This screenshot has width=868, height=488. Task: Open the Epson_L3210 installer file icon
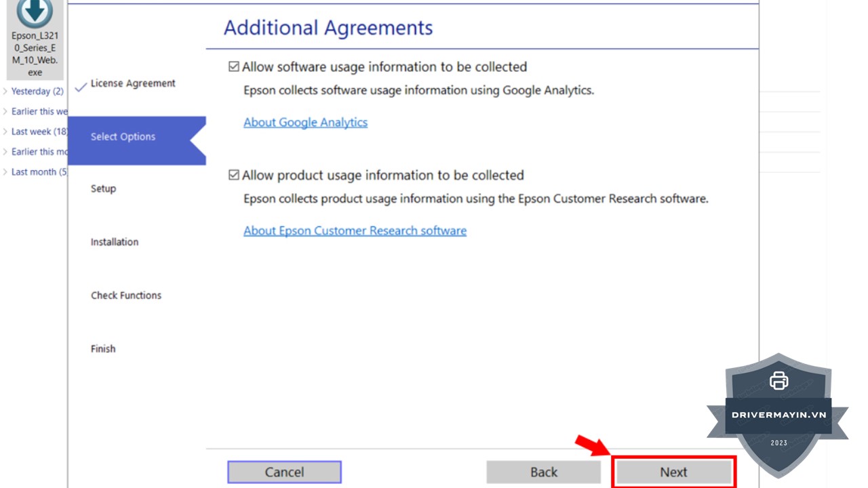[x=35, y=14]
